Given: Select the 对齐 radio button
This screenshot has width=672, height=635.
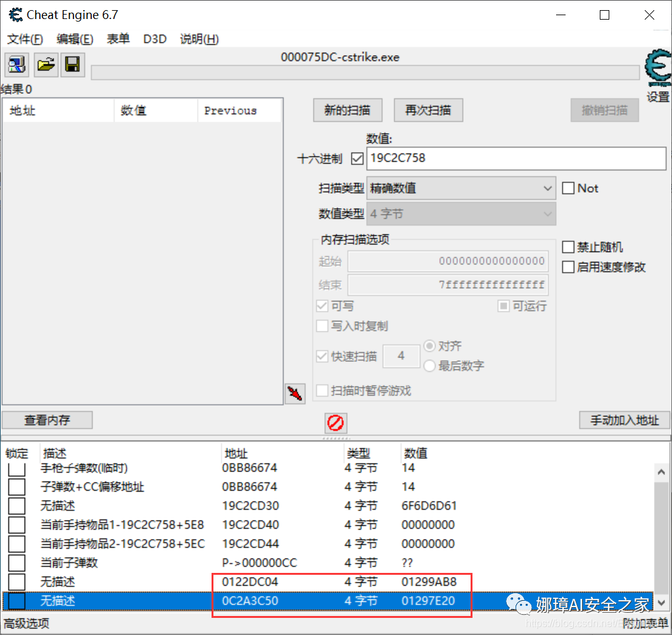Looking at the screenshot, I should (x=429, y=345).
